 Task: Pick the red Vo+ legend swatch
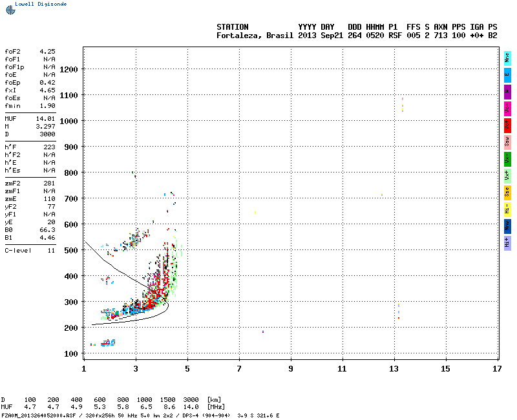[x=507, y=125]
